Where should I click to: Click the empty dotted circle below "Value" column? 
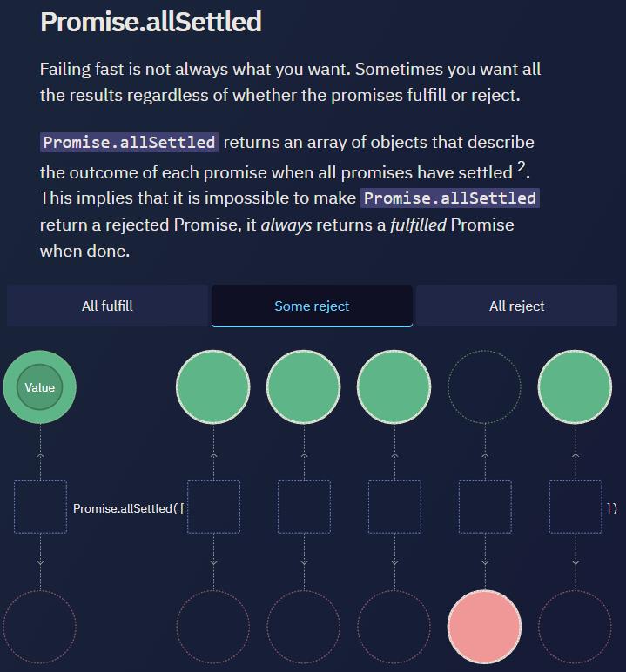(x=39, y=627)
